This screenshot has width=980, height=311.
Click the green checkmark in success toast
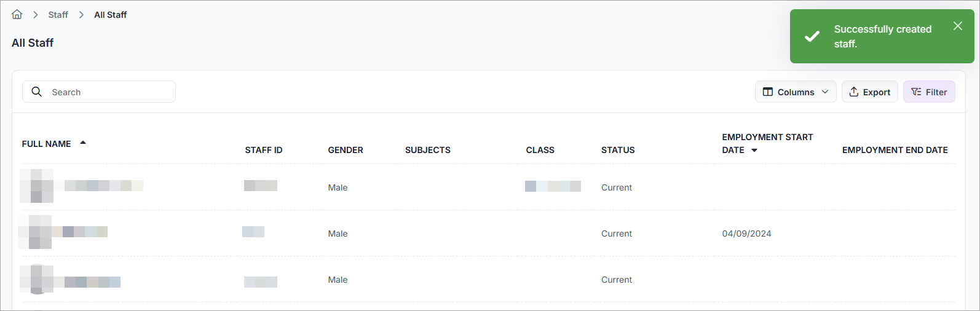point(812,36)
